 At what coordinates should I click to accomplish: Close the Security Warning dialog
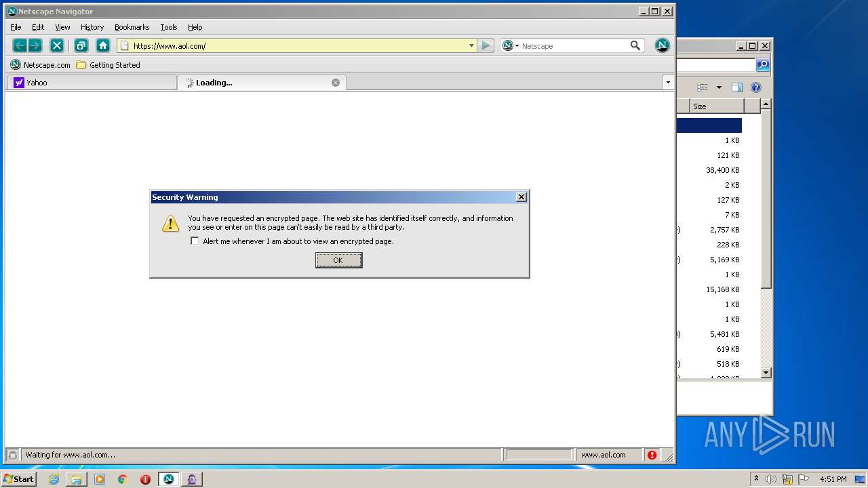[521, 197]
